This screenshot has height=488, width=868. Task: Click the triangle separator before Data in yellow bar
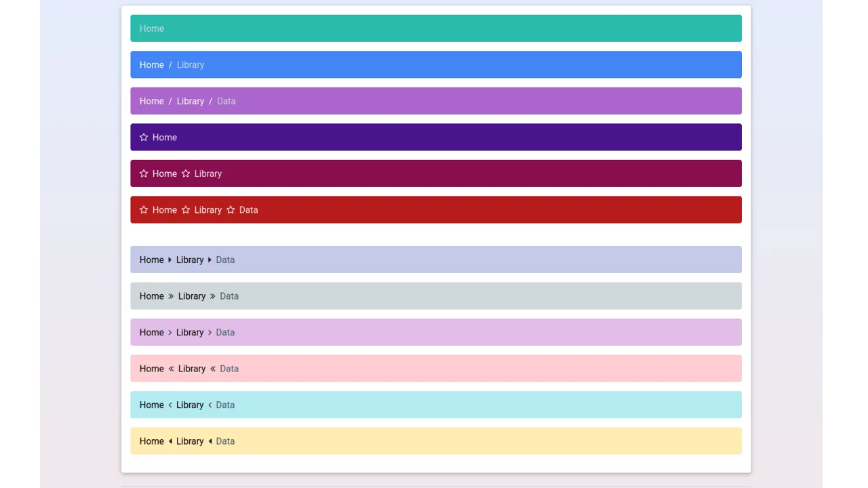pyautogui.click(x=210, y=441)
